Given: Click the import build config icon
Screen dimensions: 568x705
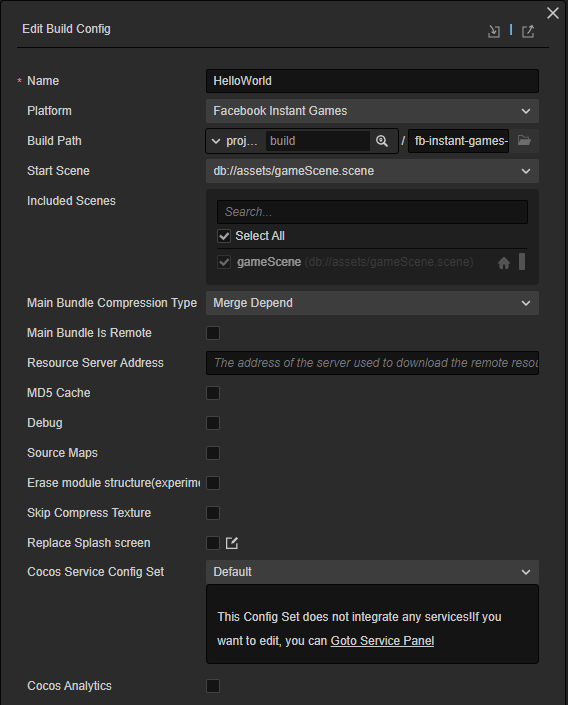Looking at the screenshot, I should 494,31.
